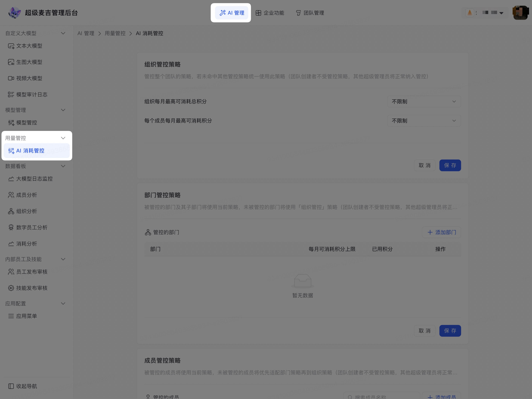Collapse the 应用配置 section
532x399 pixels.
point(63,304)
